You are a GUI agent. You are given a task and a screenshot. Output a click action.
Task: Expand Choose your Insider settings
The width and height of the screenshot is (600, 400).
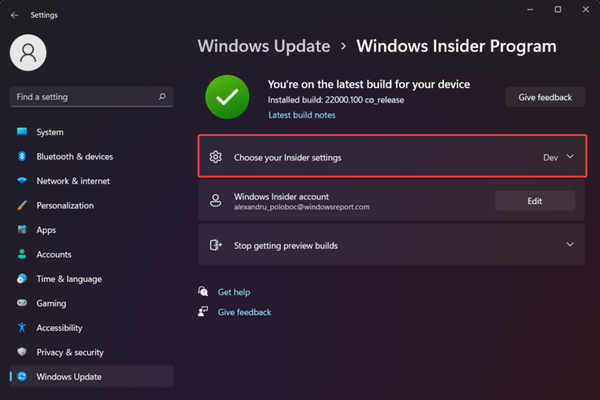pyautogui.click(x=301, y=157)
